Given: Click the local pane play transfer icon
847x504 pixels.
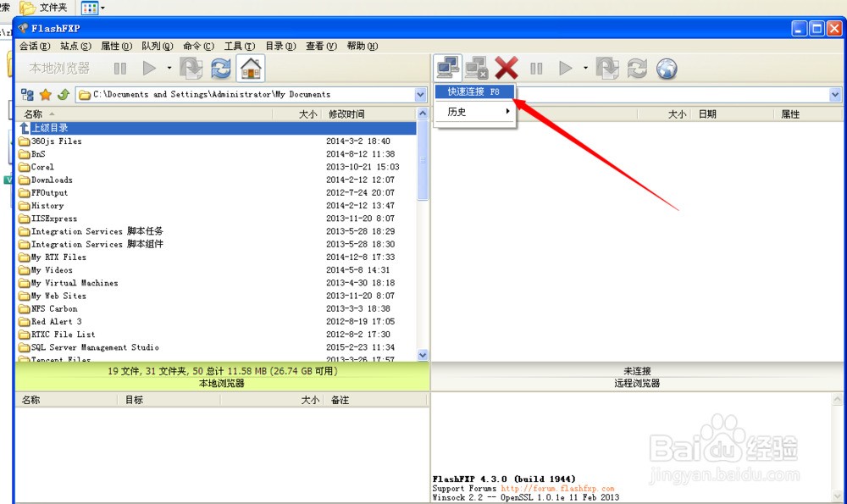Looking at the screenshot, I should pos(149,69).
